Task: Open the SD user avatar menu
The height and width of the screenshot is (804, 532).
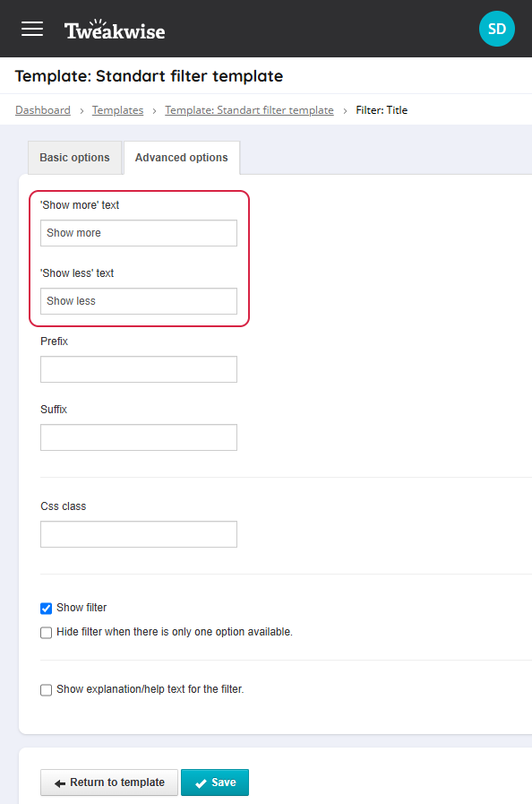Action: click(497, 29)
